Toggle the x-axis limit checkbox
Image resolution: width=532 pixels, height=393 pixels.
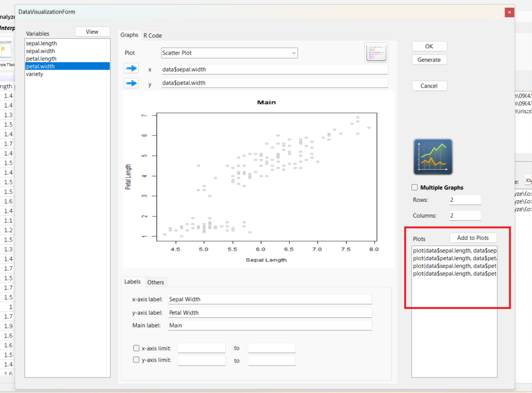click(x=136, y=348)
